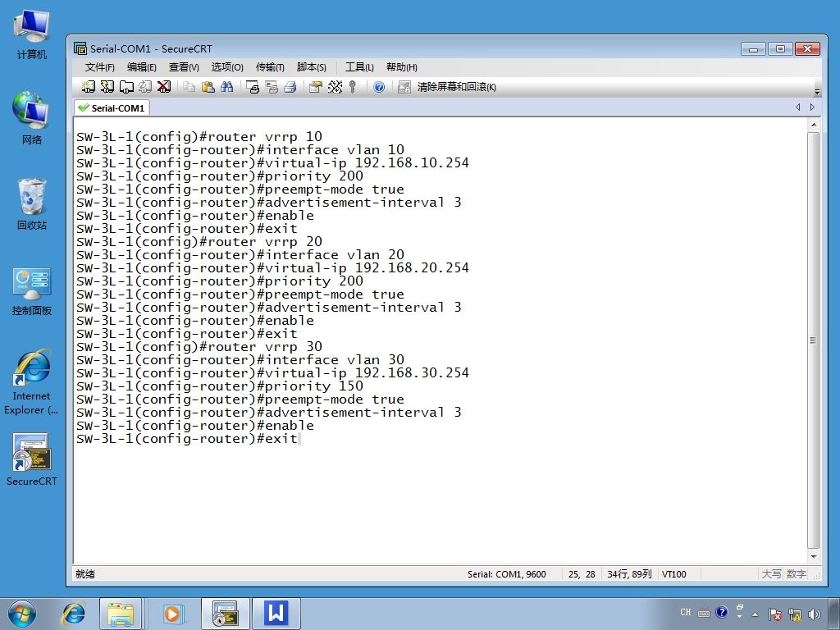Click the 清除屏幕和回滚(K) button
Screen dimensions: 840x630
tap(456, 87)
